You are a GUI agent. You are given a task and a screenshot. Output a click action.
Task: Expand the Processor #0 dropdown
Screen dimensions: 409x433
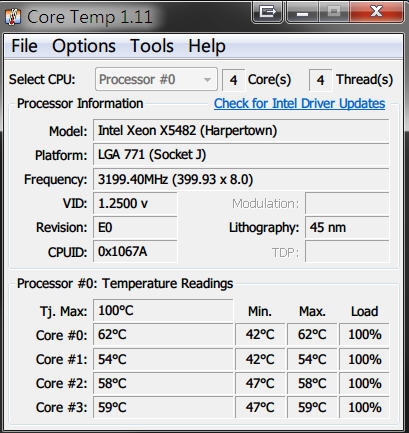156,79
